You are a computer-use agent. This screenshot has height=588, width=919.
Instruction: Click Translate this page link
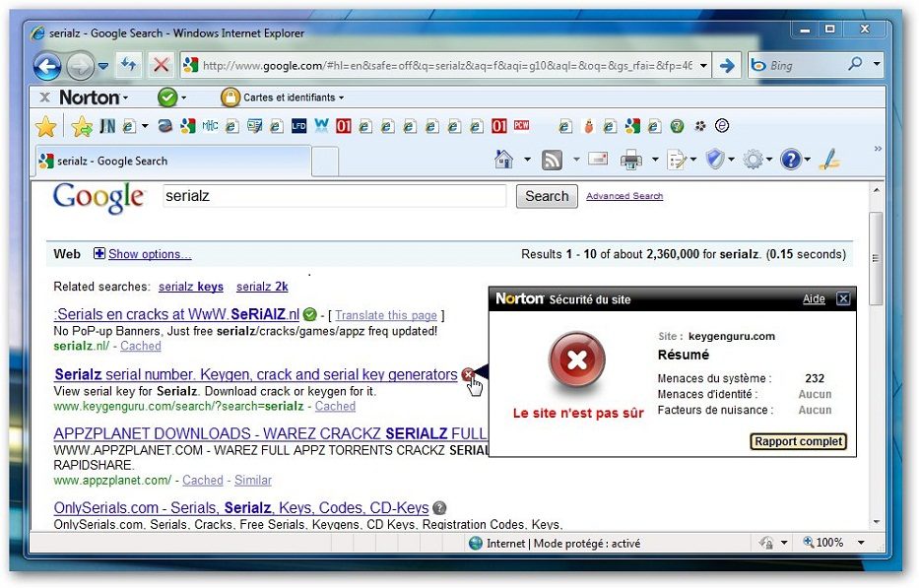click(386, 315)
